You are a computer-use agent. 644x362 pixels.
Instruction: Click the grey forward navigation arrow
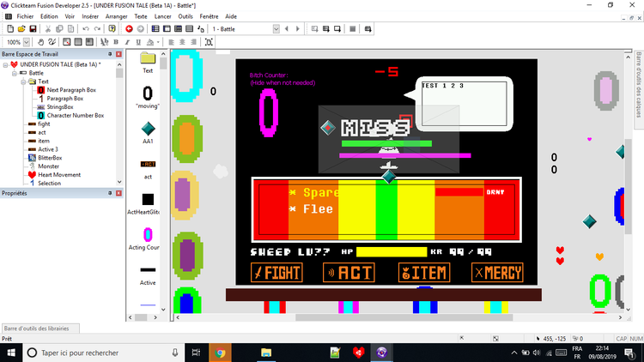[141, 28]
